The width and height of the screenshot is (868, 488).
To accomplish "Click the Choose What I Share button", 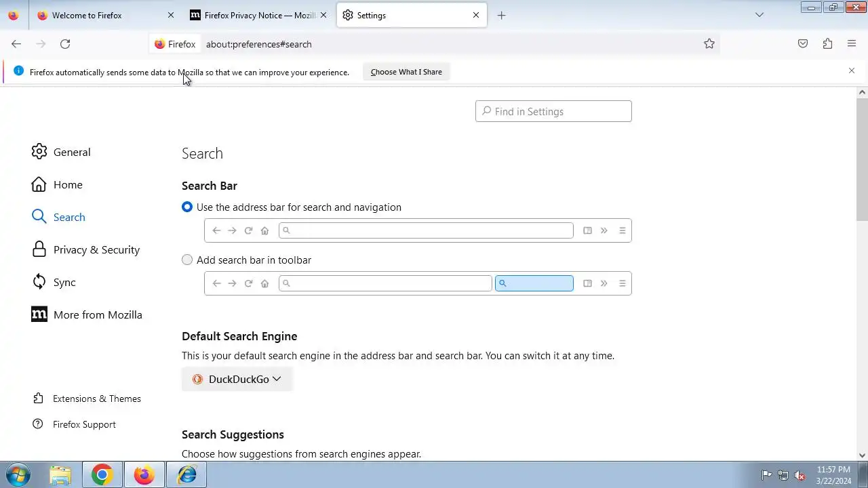I will coord(406,72).
